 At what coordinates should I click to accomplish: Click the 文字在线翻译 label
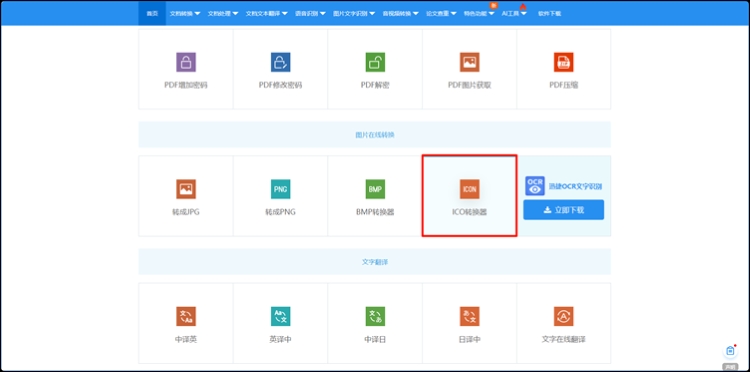click(x=563, y=339)
